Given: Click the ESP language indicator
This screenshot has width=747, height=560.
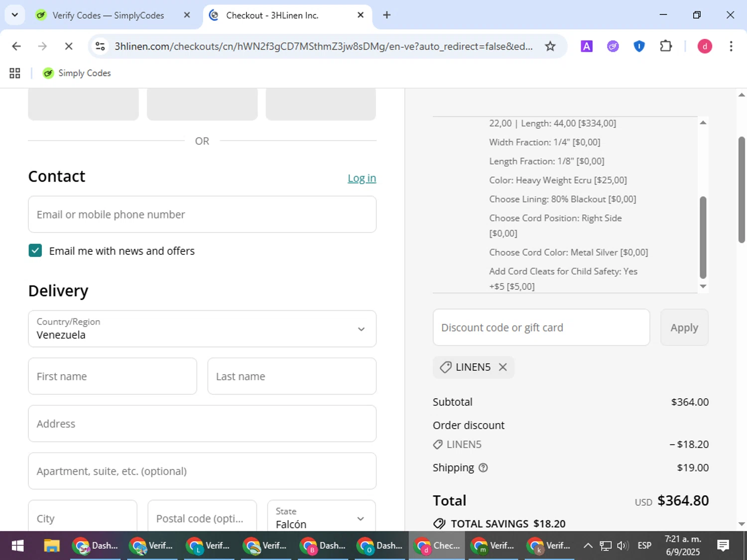Looking at the screenshot, I should click(x=644, y=546).
